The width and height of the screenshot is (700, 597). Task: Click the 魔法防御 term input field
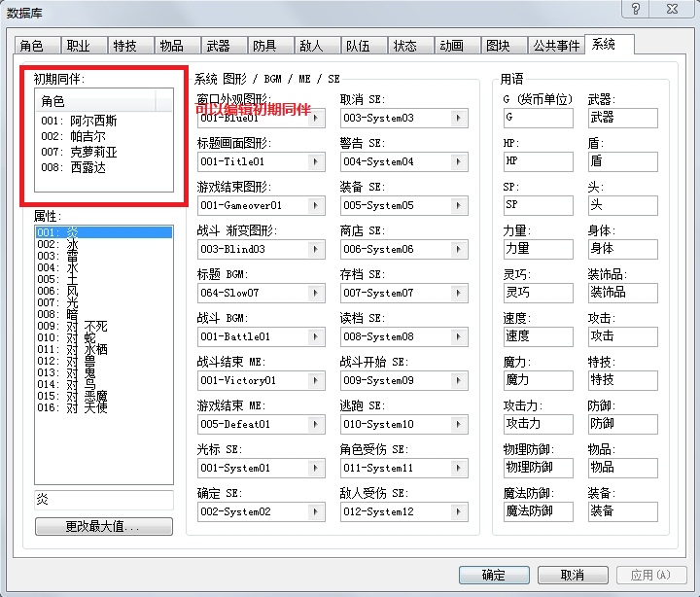(x=538, y=511)
